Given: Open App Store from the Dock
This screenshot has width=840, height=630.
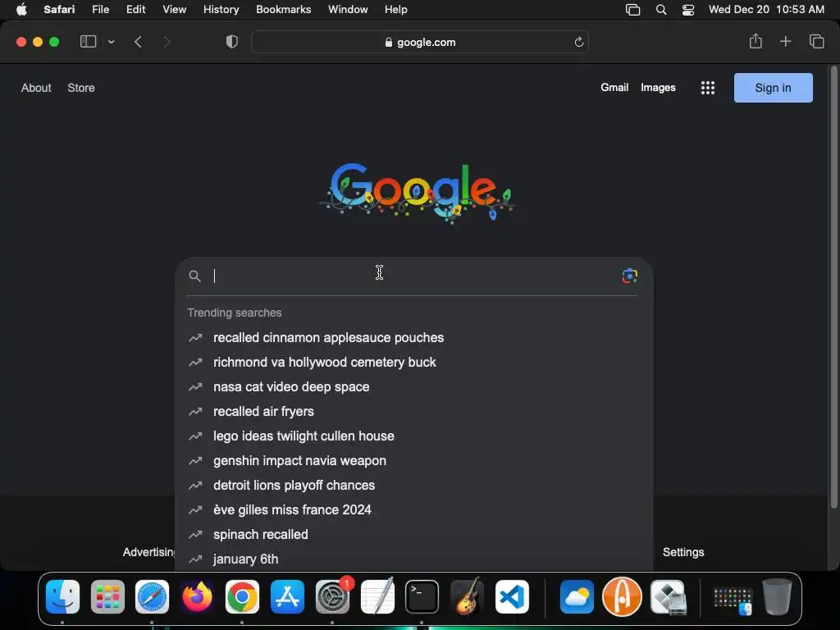Looking at the screenshot, I should [287, 596].
